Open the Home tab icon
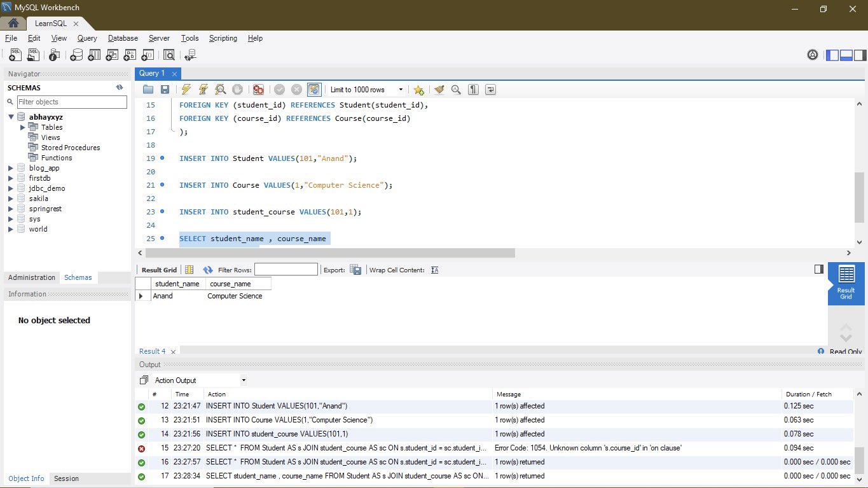 [x=13, y=23]
